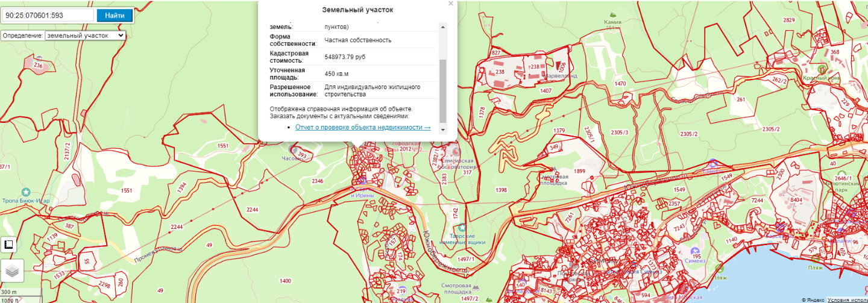
Task: Open the map layers switcher icon
Action: click(x=12, y=271)
